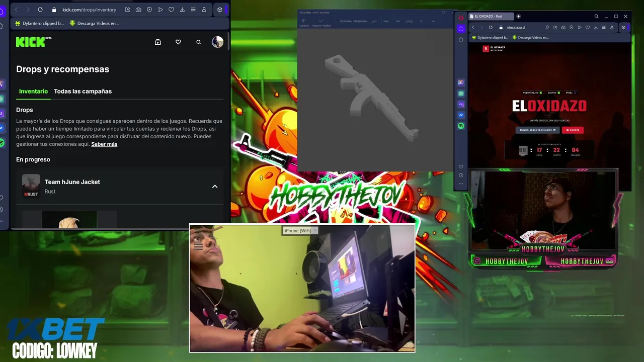Click the Rust thumbnail beside Team hJune Jacket
Viewport: 644px width, 362px height.
31,186
